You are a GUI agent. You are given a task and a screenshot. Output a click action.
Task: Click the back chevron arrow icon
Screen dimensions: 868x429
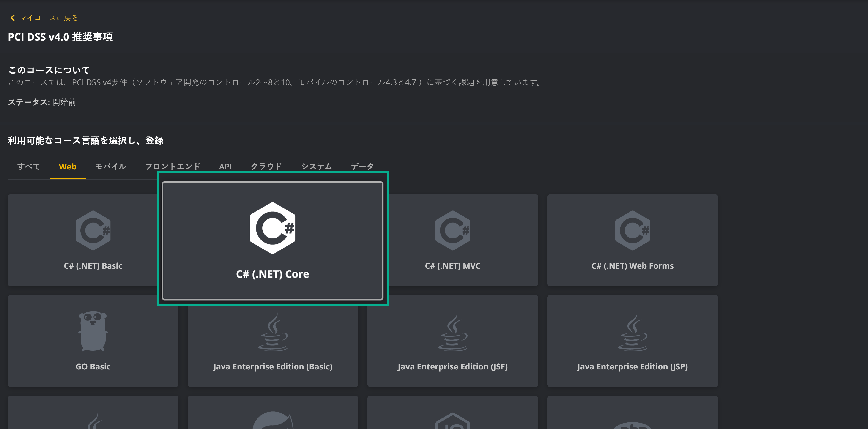pos(13,18)
